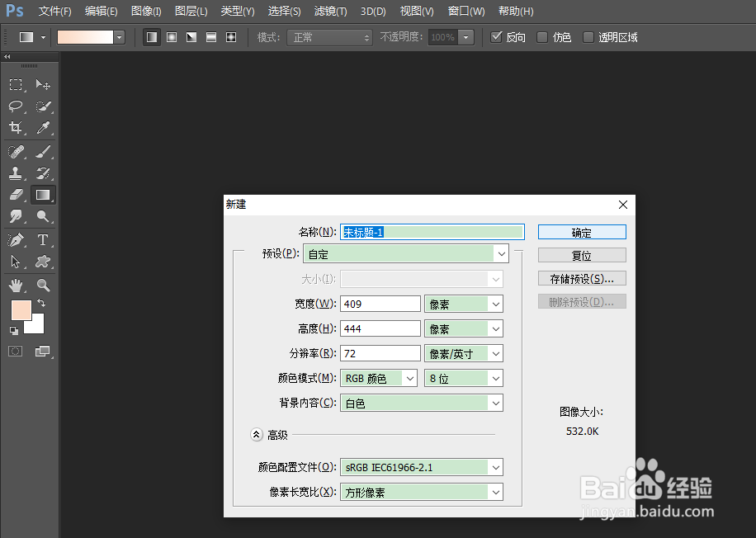Choose radial gradient style
The width and height of the screenshot is (756, 538).
pyautogui.click(x=172, y=37)
